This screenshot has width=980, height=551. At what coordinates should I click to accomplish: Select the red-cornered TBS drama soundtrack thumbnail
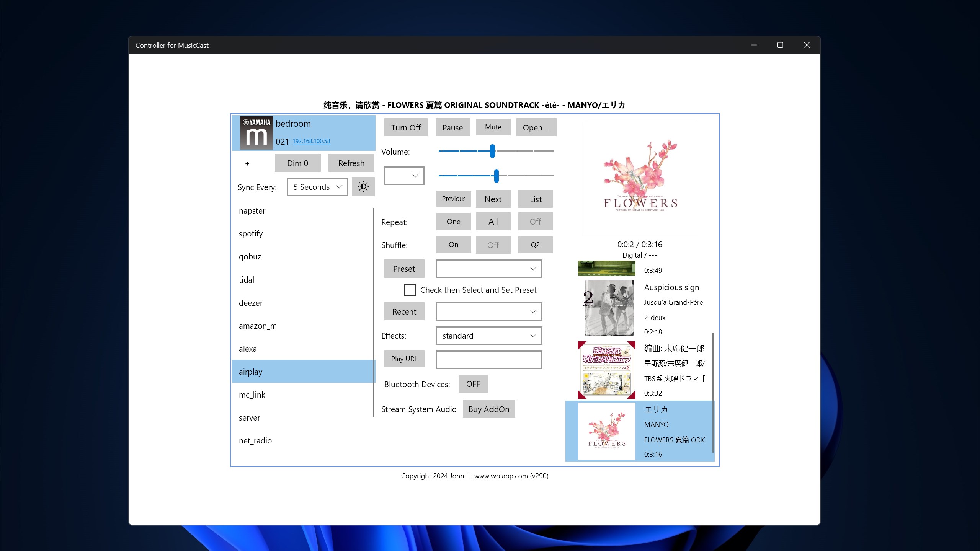point(606,370)
